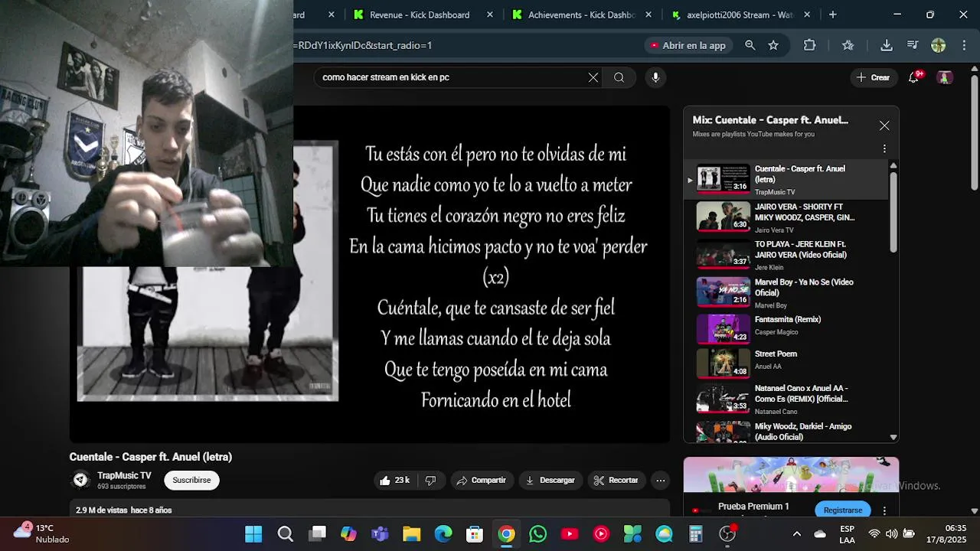
Task: Close the Achievements - Kick Dashboard tab
Action: 648,15
